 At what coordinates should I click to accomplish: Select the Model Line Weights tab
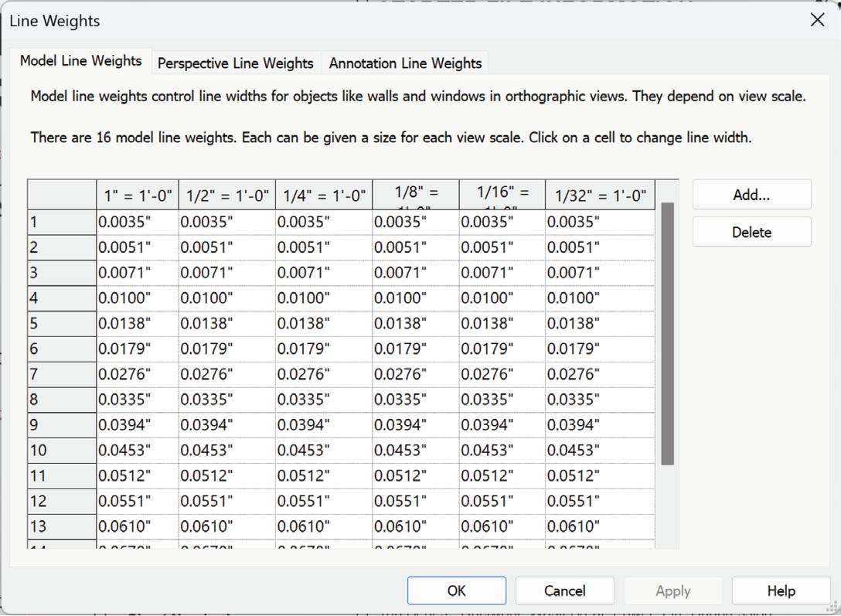[80, 61]
